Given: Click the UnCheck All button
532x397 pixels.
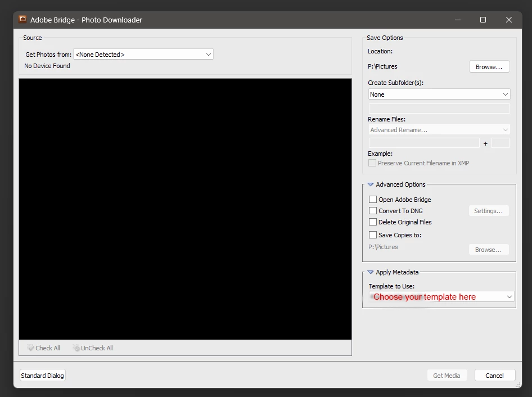Looking at the screenshot, I should click(x=93, y=348).
